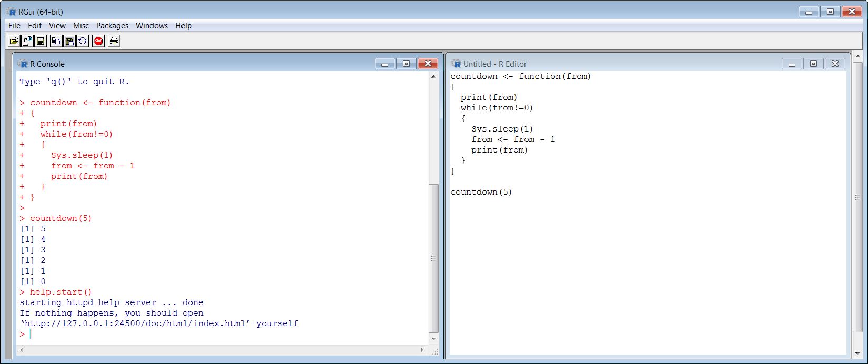Open the Packages menu
Screen dimensions: 868x364
[x=112, y=26]
